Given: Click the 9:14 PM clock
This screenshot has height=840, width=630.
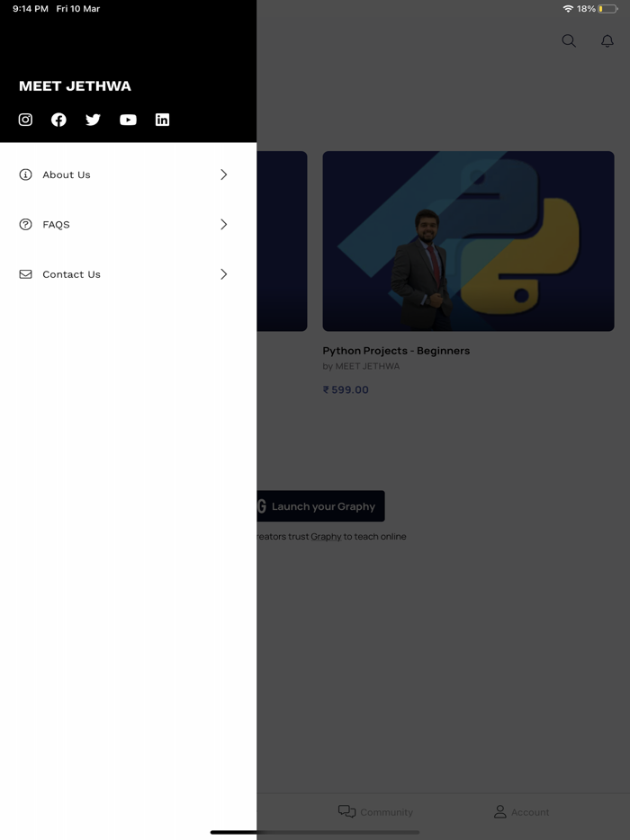Looking at the screenshot, I should click(x=30, y=9).
